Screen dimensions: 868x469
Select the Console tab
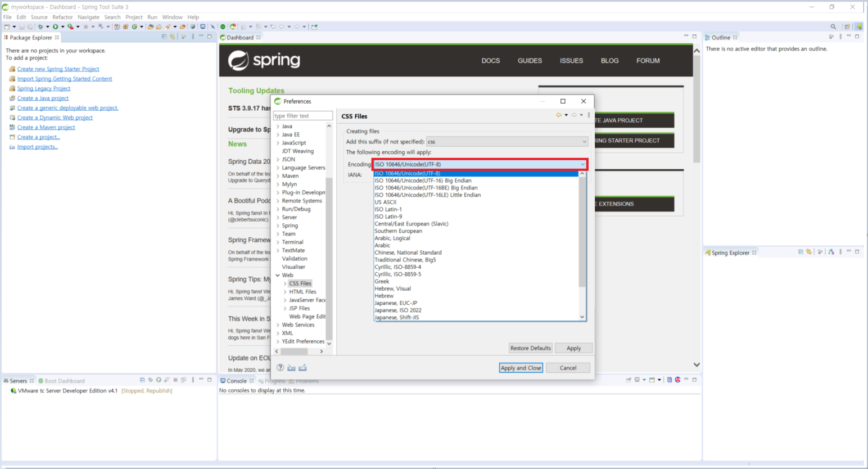(x=237, y=381)
